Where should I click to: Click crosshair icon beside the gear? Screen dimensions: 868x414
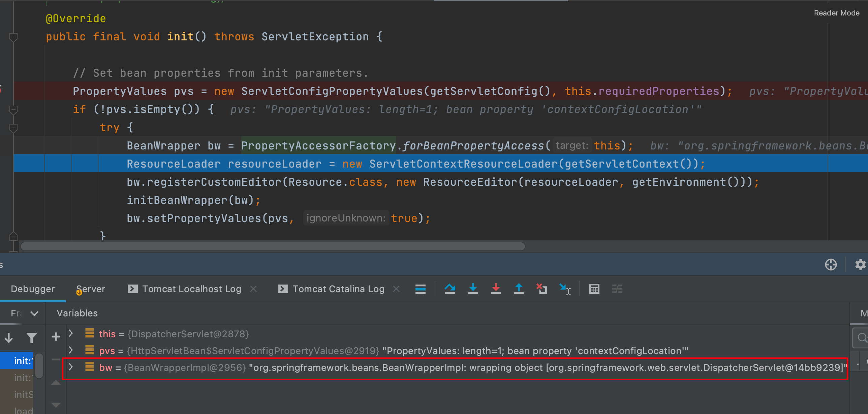point(831,265)
